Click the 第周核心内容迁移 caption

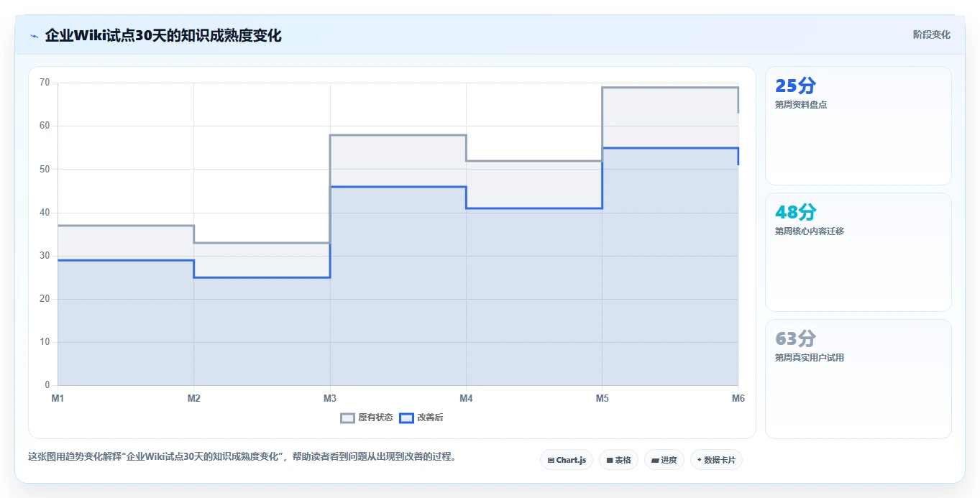810,231
